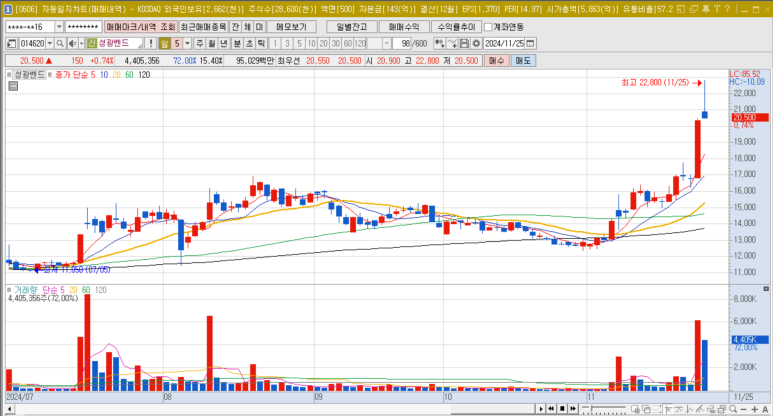Click the speaker sound icon
The height and width of the screenshot is (416, 773).
(72, 43)
